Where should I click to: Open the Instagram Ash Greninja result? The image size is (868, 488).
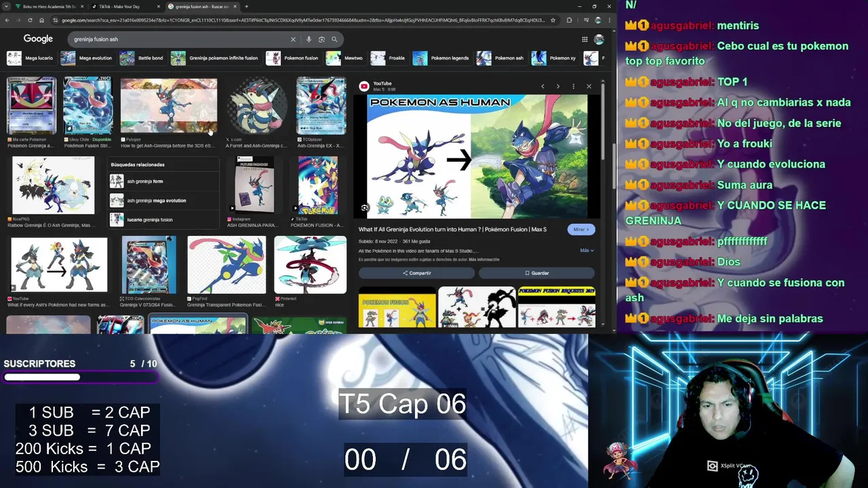click(254, 185)
